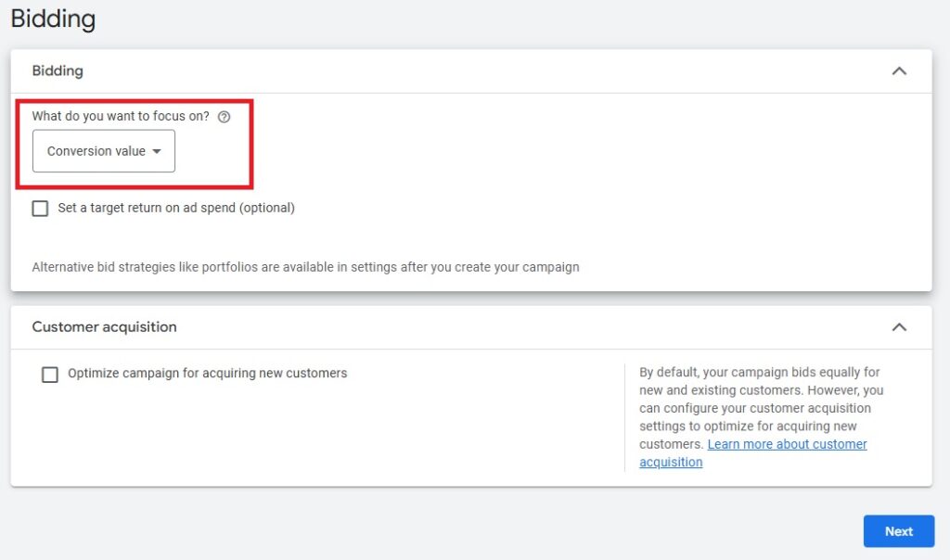Enable Set a target return on ad spend

40,209
